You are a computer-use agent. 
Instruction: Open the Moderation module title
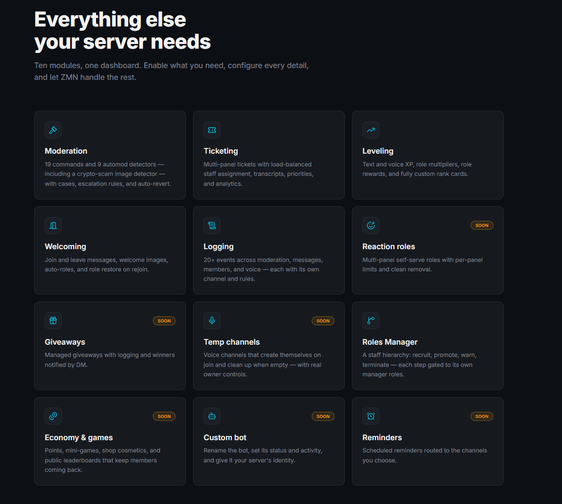pyautogui.click(x=66, y=151)
